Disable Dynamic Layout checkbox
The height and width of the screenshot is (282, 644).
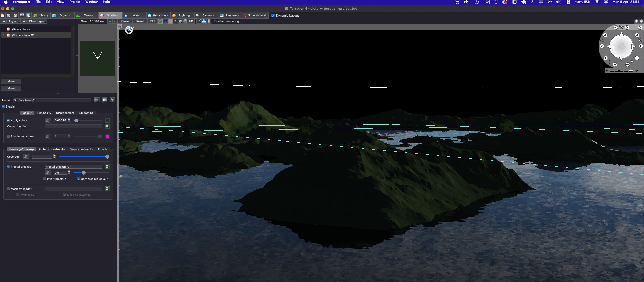click(273, 15)
